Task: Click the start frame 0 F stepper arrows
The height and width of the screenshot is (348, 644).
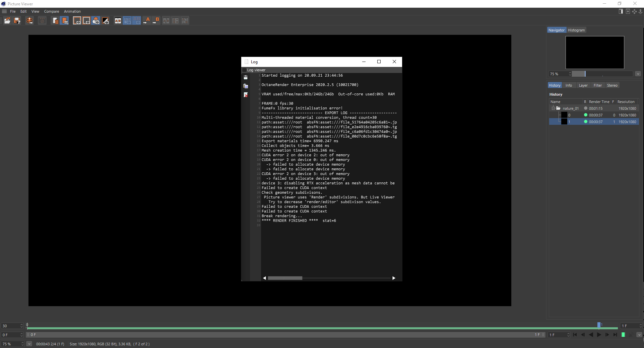Action: pos(22,335)
